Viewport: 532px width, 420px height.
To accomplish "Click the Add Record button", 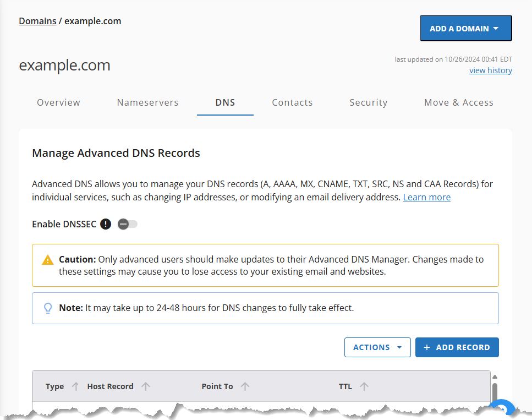I will click(457, 347).
